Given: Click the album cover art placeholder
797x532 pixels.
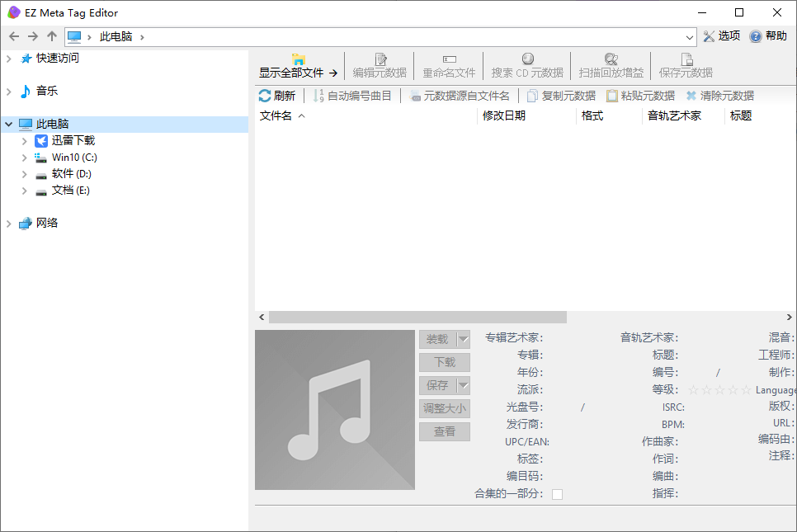Looking at the screenshot, I should pyautogui.click(x=335, y=410).
